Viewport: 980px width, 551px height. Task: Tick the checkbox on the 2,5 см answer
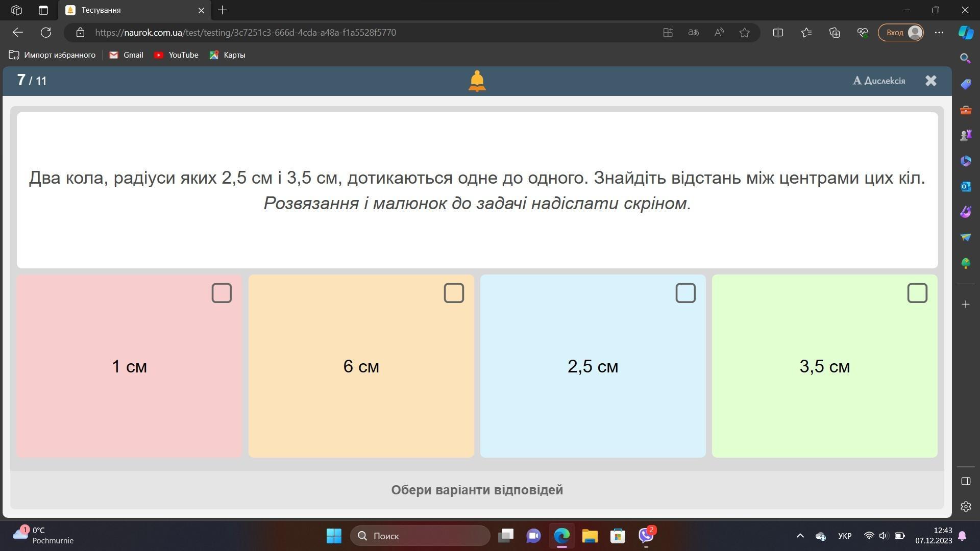tap(685, 293)
